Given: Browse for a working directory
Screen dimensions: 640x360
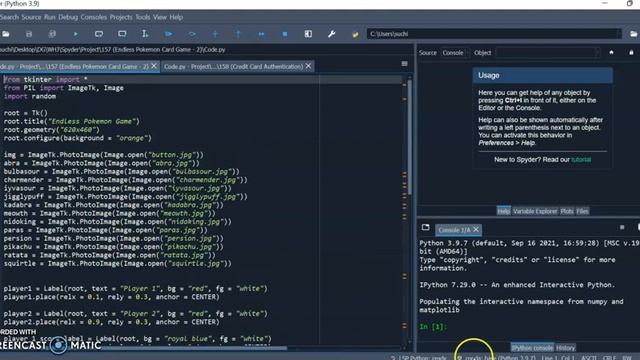Looking at the screenshot, I should point(633,34).
